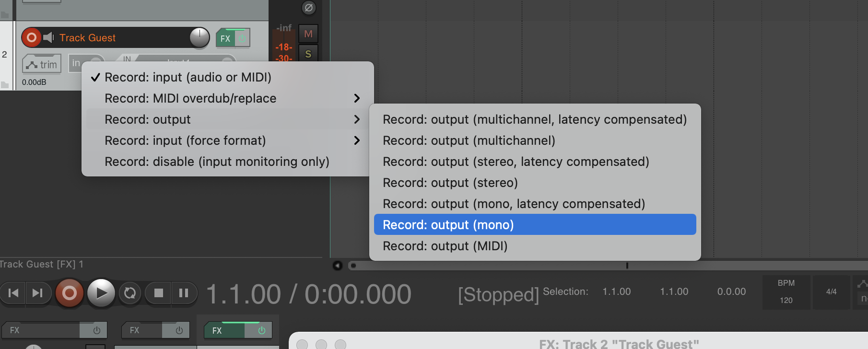Image resolution: width=868 pixels, height=349 pixels.
Task: Click the Stop transport button
Action: tap(159, 293)
